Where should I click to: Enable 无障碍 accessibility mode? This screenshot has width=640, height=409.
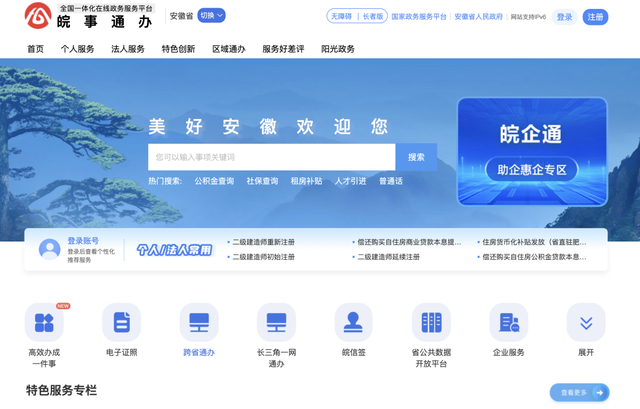click(x=341, y=16)
